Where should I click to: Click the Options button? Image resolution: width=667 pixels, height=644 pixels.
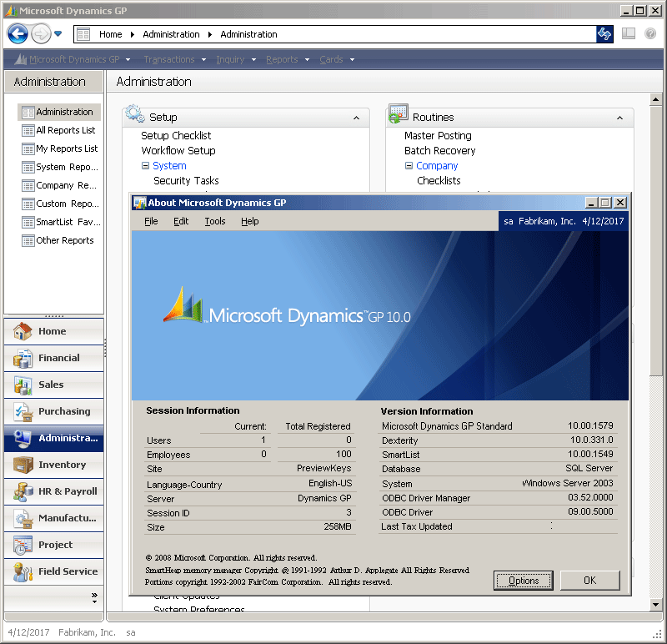524,581
